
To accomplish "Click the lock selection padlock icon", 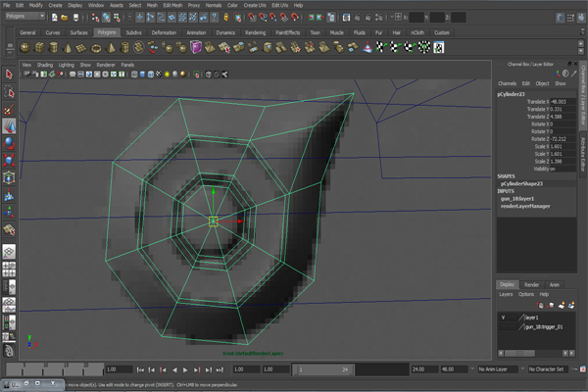I will click(x=226, y=18).
